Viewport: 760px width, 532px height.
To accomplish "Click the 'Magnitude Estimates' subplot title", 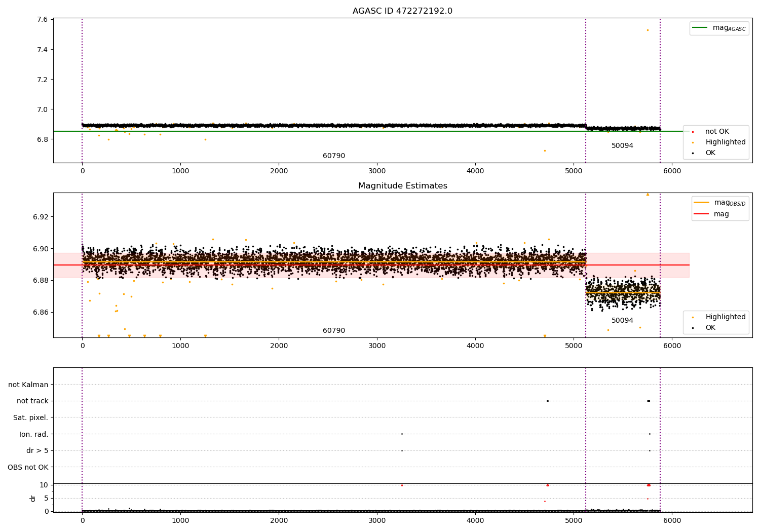I will [x=402, y=186].
